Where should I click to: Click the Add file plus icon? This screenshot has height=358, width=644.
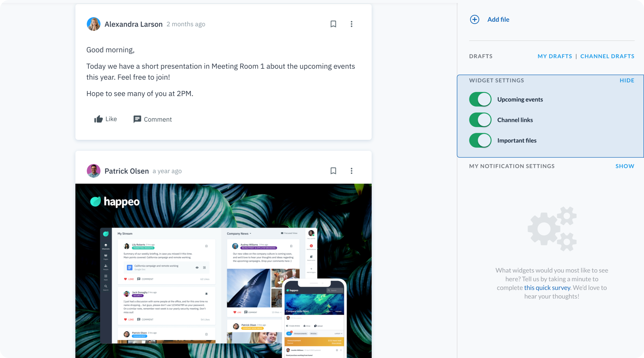tap(475, 19)
